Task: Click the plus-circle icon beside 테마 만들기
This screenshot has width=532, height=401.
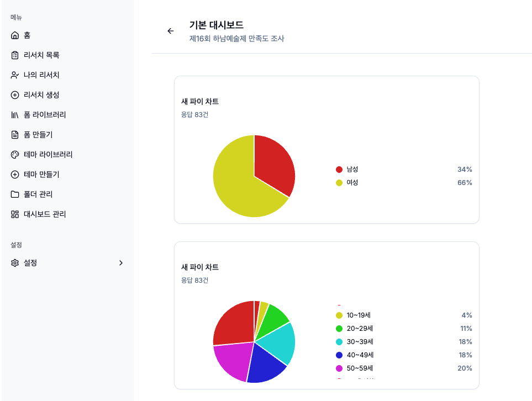Action: [x=15, y=175]
